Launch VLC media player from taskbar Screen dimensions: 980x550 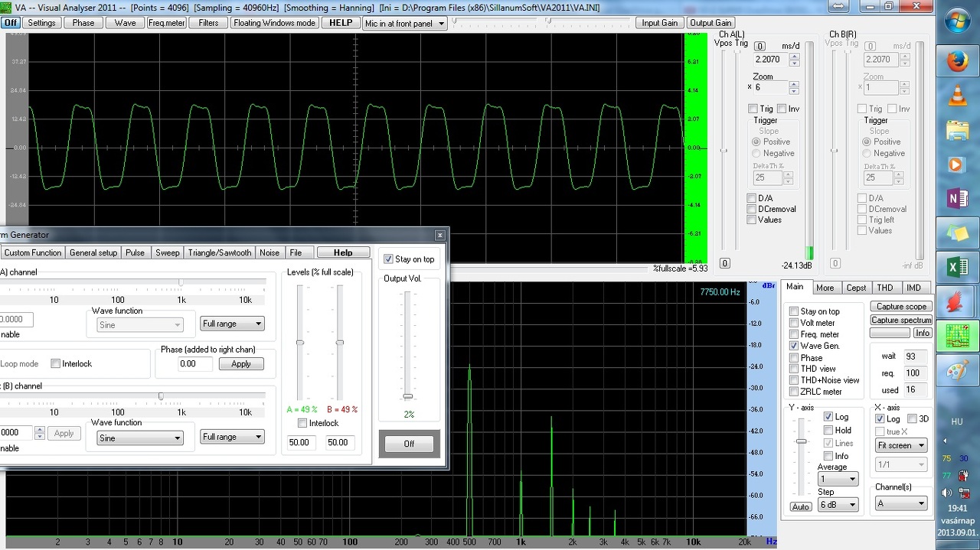pos(957,96)
